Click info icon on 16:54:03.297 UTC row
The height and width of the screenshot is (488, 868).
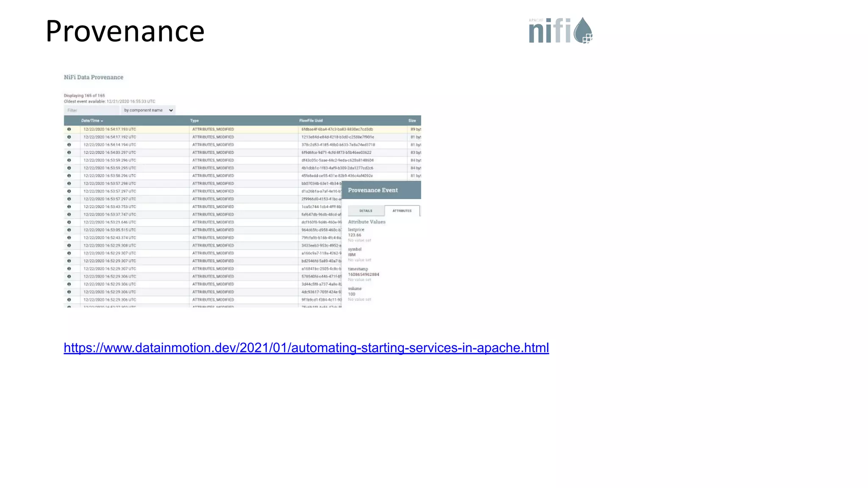69,152
